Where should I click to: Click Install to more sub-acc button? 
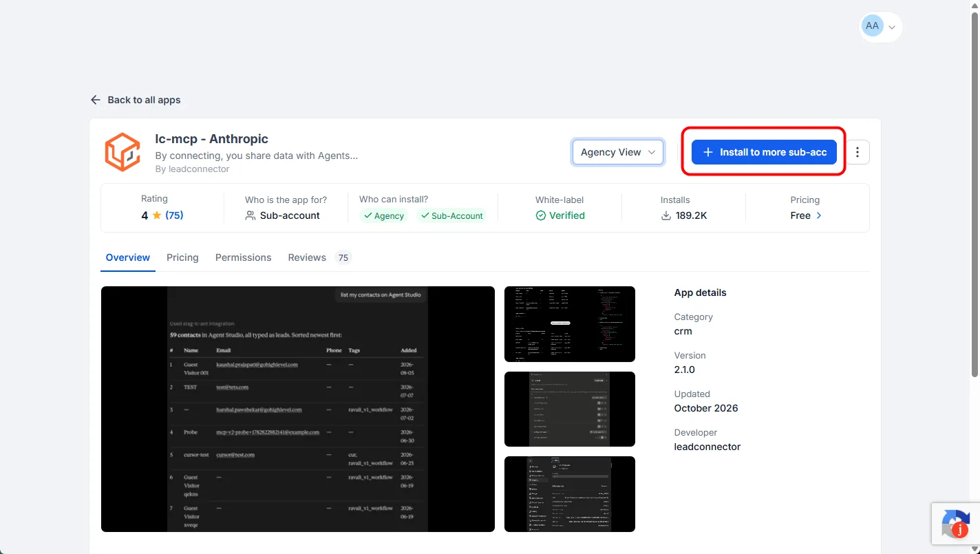pos(764,152)
